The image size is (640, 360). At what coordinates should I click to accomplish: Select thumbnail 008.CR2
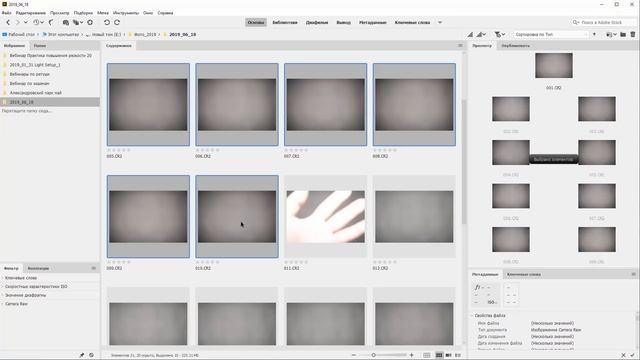pos(414,104)
